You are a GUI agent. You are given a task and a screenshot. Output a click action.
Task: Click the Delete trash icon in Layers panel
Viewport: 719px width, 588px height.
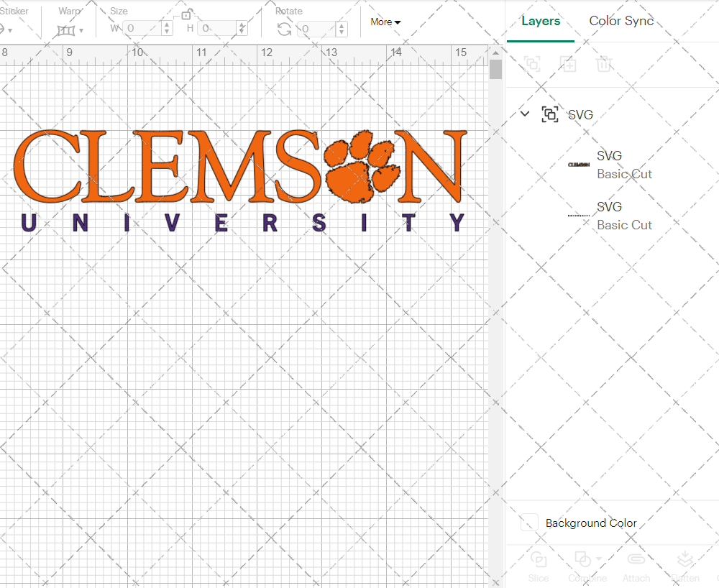click(604, 64)
